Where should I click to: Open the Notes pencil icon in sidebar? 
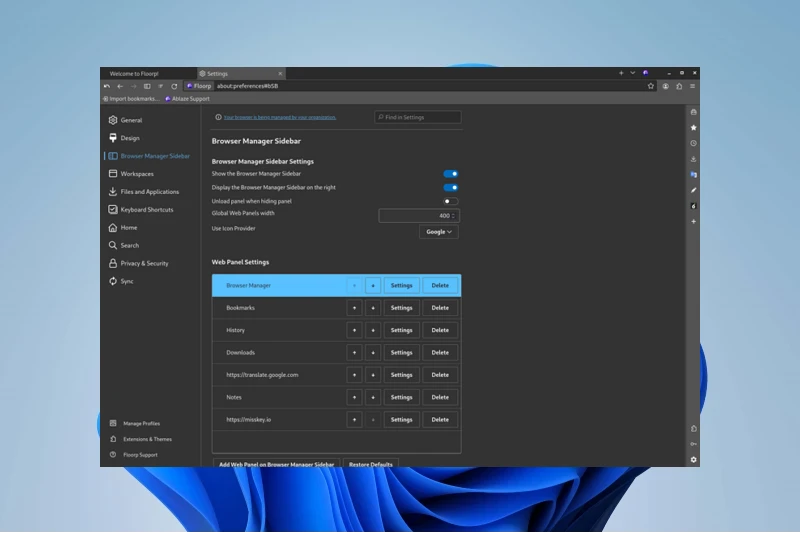(693, 190)
